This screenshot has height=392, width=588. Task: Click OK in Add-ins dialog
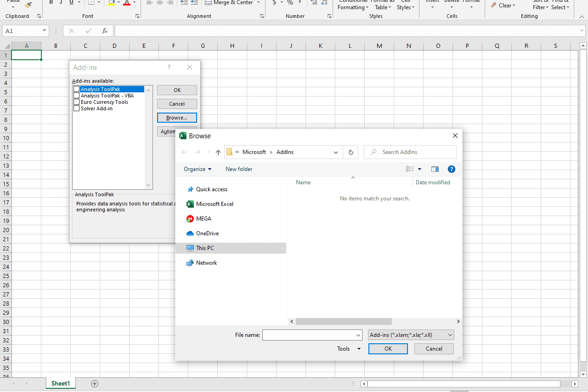177,90
